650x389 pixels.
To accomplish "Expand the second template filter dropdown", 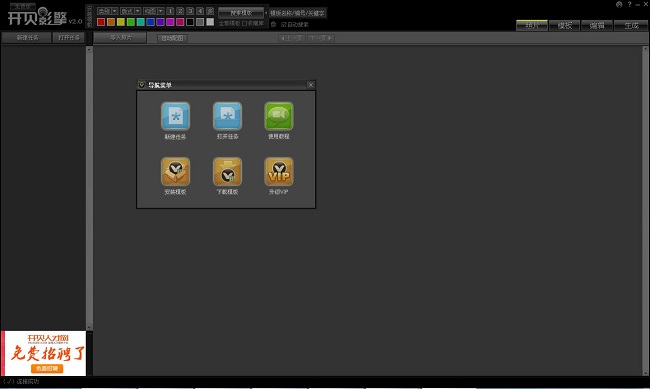I will point(138,11).
